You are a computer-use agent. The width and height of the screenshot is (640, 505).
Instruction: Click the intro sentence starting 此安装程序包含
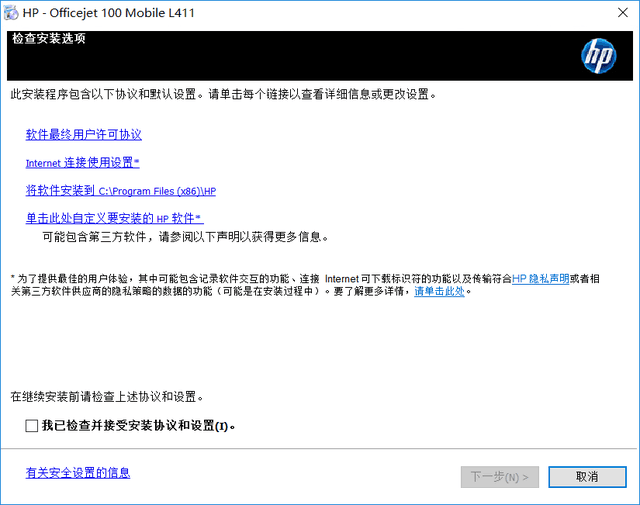pos(223,94)
